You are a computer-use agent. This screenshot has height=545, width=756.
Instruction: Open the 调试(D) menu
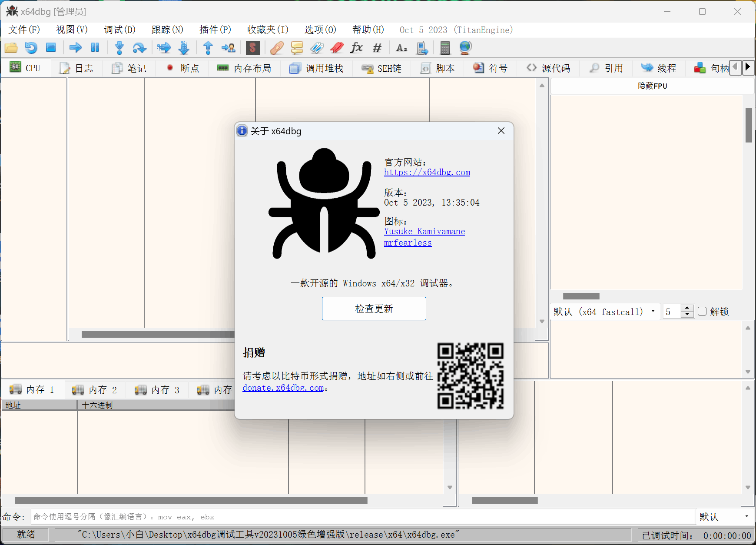[119, 30]
